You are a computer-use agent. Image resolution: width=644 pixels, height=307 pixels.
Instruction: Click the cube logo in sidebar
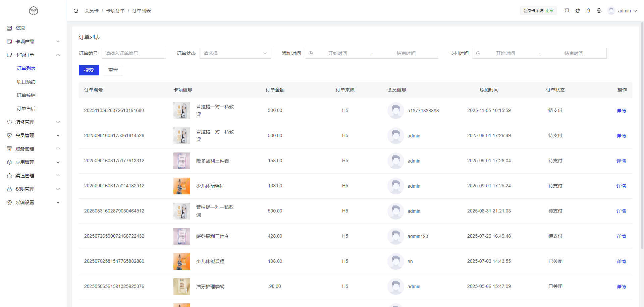coord(34,11)
